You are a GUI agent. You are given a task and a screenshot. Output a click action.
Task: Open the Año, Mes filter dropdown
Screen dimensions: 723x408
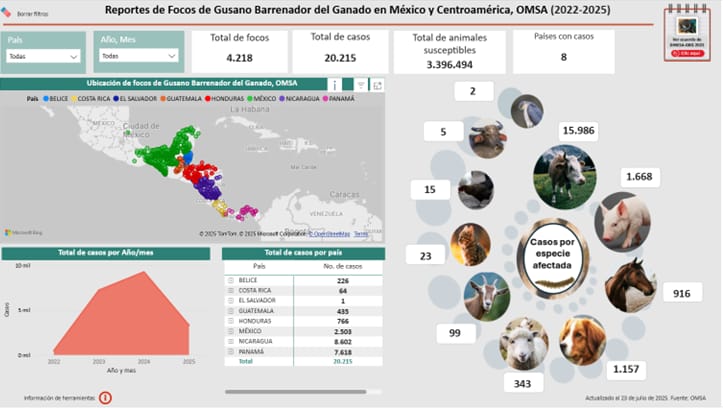[137, 56]
